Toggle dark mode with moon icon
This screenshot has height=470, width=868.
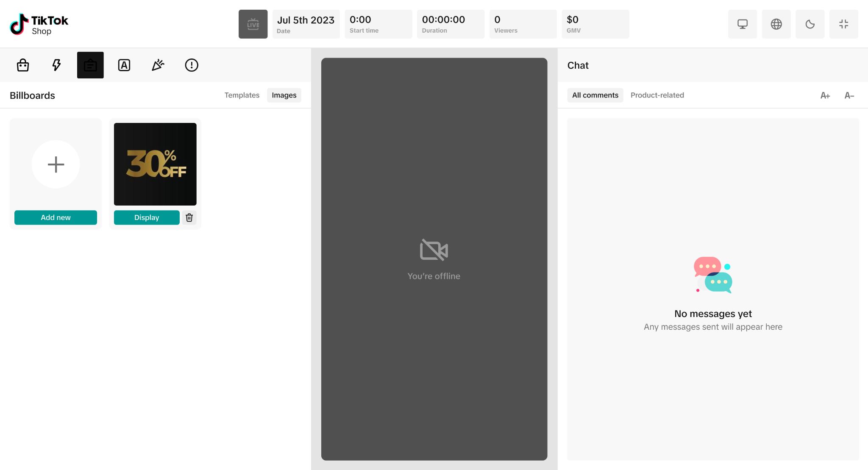[810, 24]
